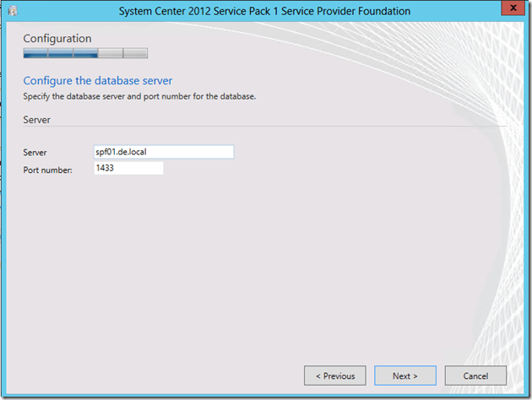Image resolution: width=532 pixels, height=400 pixels.
Task: Go back with the Previous button
Action: (x=335, y=376)
